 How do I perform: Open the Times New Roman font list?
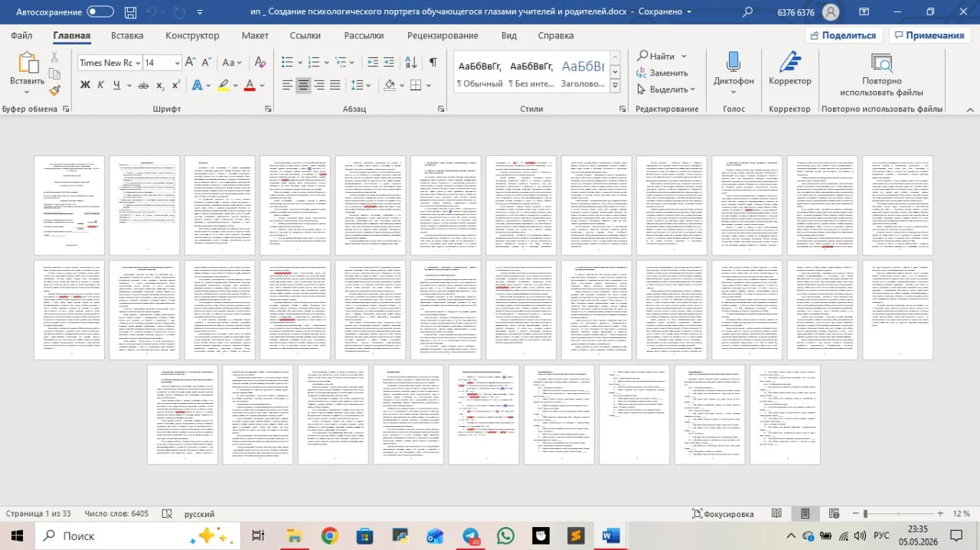[x=109, y=63]
